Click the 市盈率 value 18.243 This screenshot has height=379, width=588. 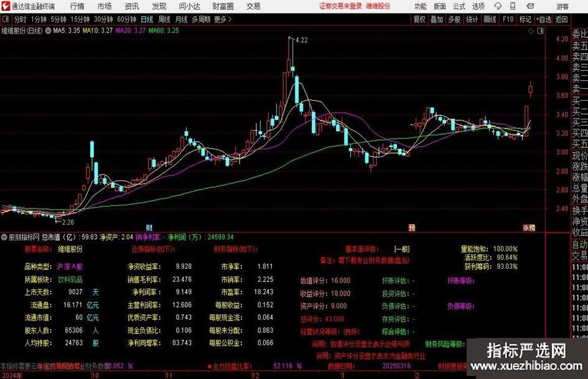click(x=264, y=292)
